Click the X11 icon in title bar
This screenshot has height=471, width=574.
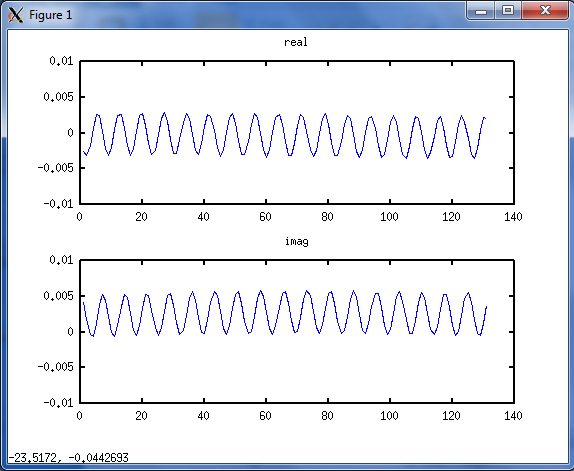[x=15, y=15]
